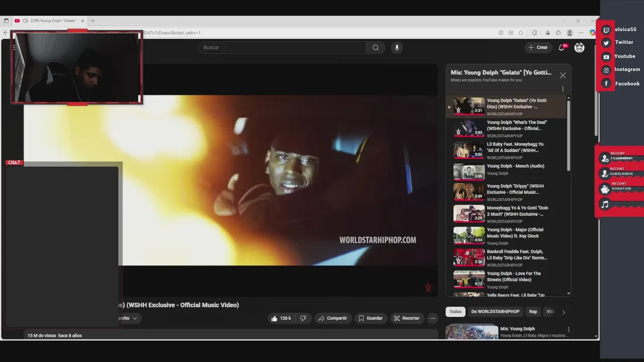Click Recent Donation icon in overlay
This screenshot has height=362, width=644.
pos(605,189)
